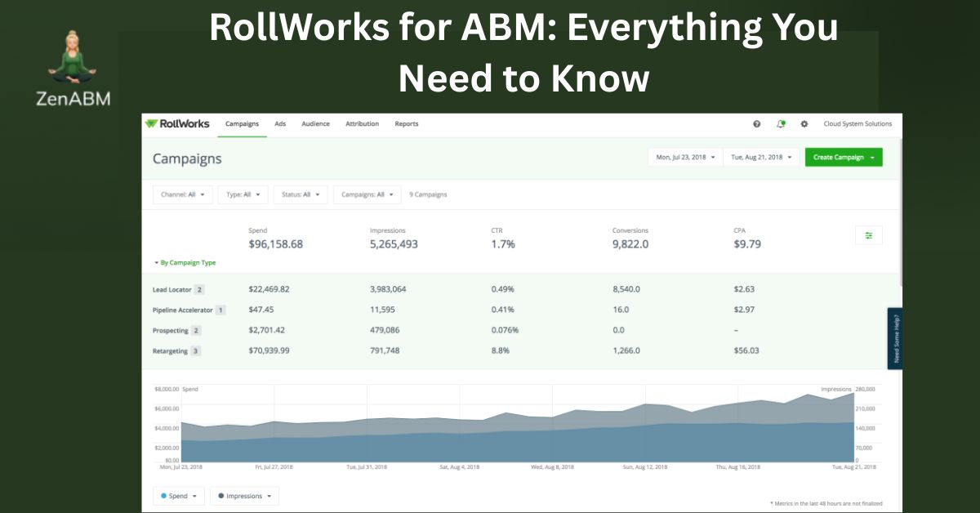Open the Channel: All filter dropdown
Screen dimensions: 980x513
tap(183, 194)
